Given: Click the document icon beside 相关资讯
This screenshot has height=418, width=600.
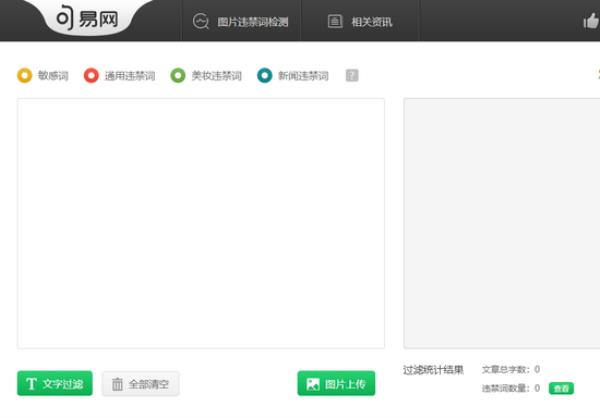Looking at the screenshot, I should click(335, 21).
